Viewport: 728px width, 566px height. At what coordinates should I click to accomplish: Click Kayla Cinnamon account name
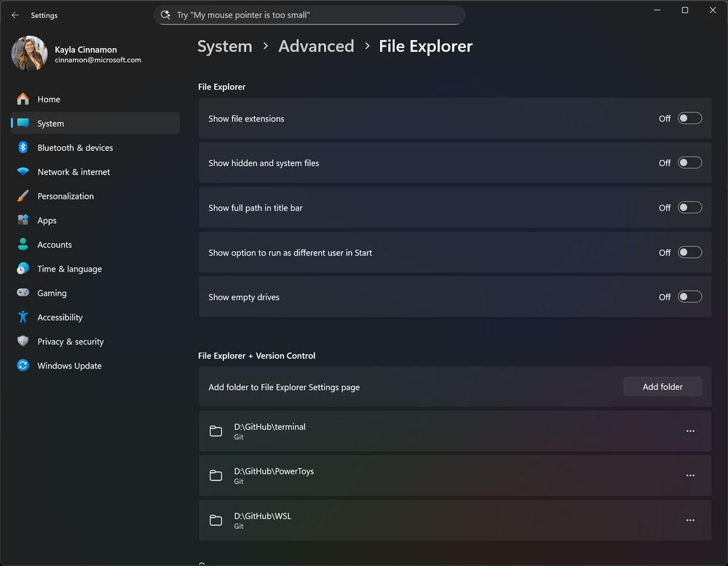pyautogui.click(x=86, y=50)
